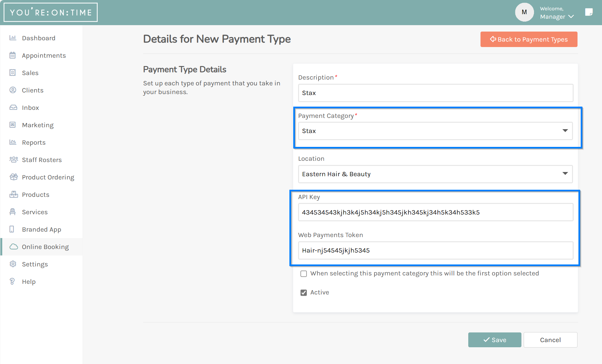Open Online Booking via the cloud icon
Viewport: 602px width, 364px height.
(13, 246)
